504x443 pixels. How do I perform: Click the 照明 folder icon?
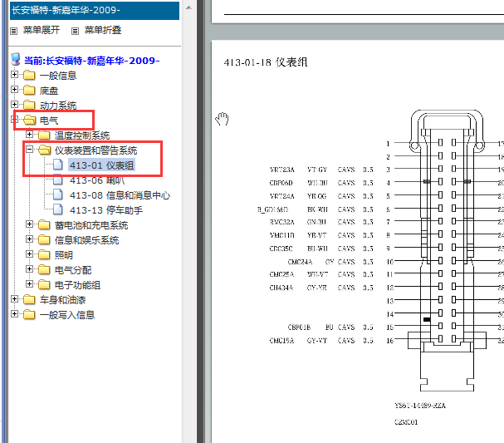pyautogui.click(x=44, y=255)
